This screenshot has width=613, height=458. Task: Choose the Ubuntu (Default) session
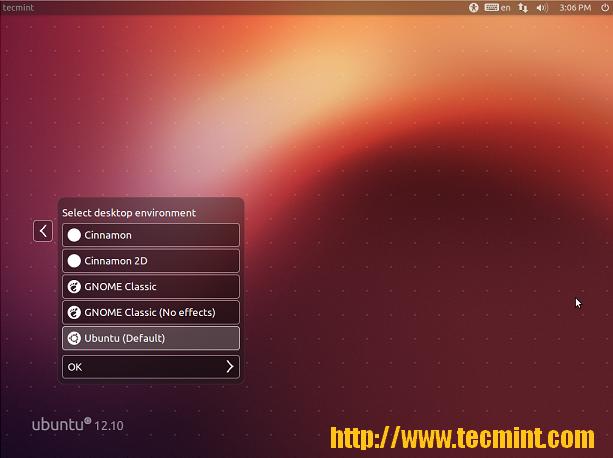tap(151, 338)
